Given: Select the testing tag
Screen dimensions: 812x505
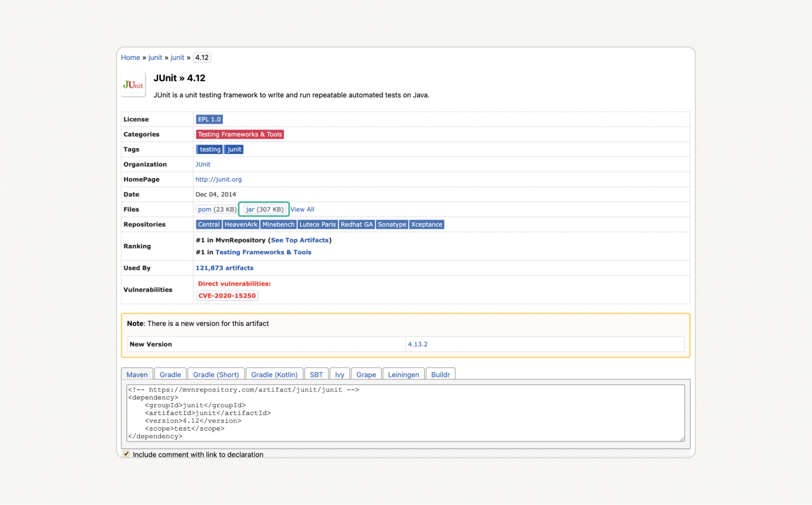Looking at the screenshot, I should [x=210, y=149].
